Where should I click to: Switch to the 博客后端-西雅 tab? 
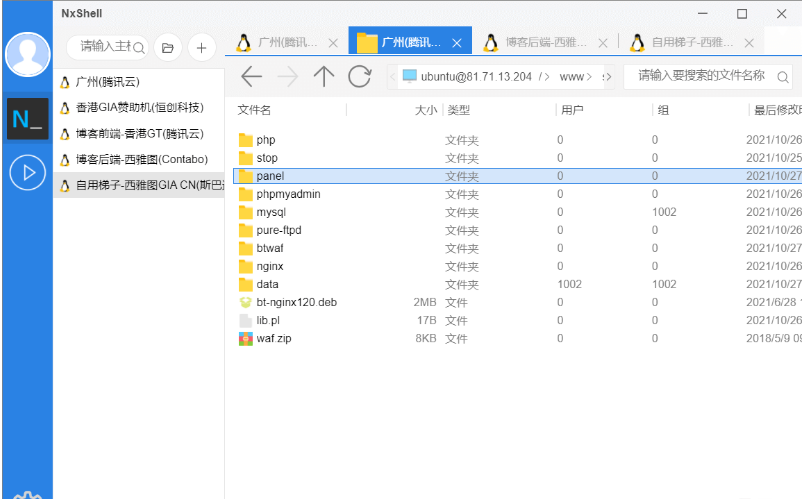click(546, 42)
